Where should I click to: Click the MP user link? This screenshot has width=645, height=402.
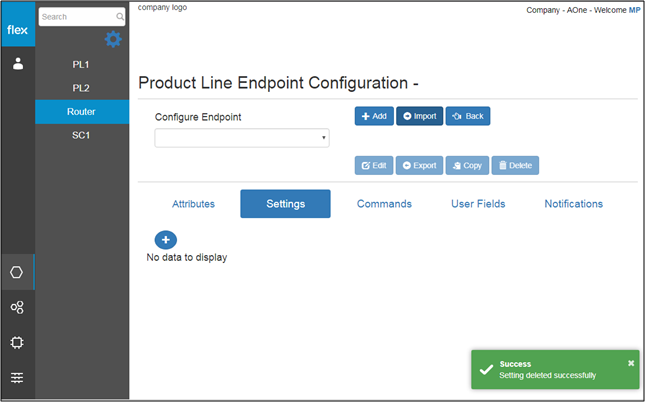[634, 10]
